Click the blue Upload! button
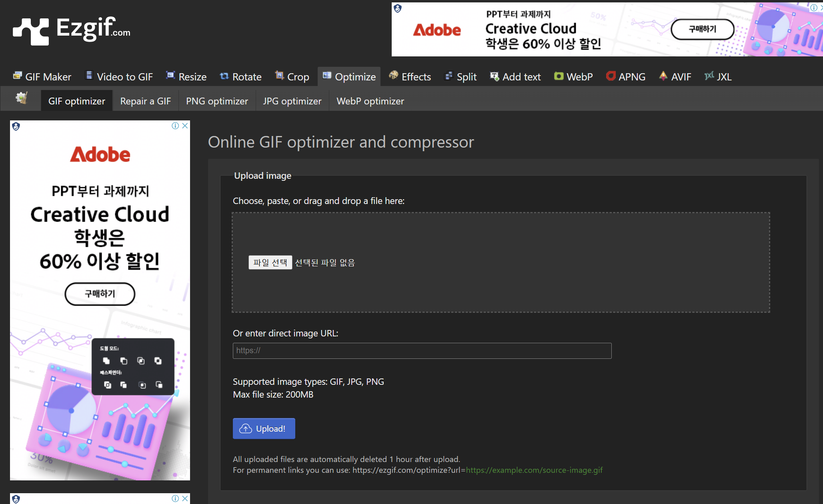 pos(264,428)
